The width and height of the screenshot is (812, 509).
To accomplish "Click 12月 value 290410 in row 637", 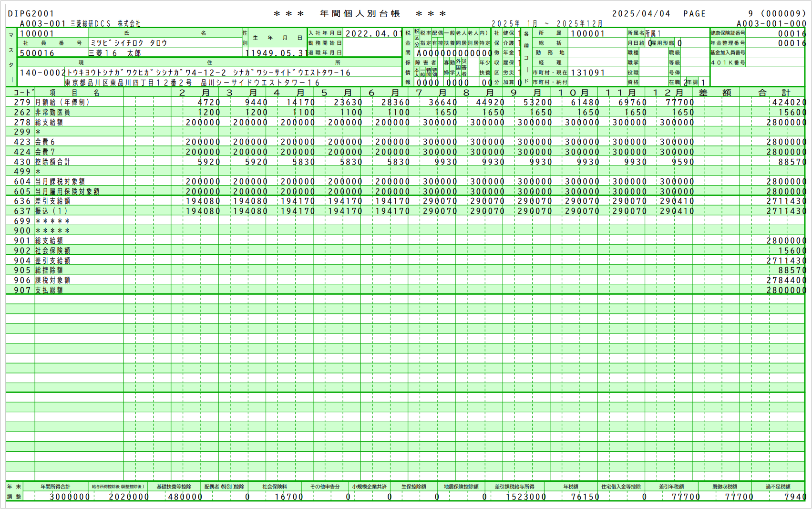I will tap(677, 211).
